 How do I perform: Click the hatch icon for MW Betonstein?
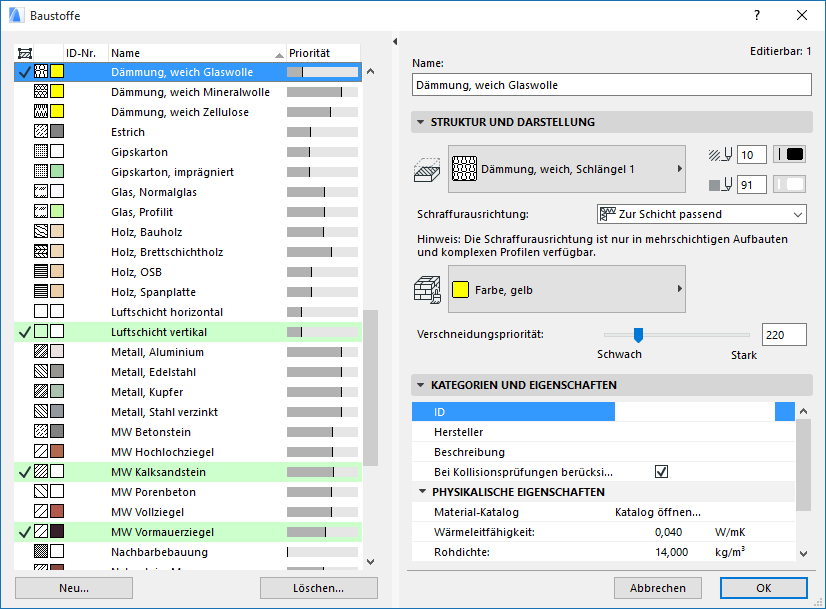41,431
